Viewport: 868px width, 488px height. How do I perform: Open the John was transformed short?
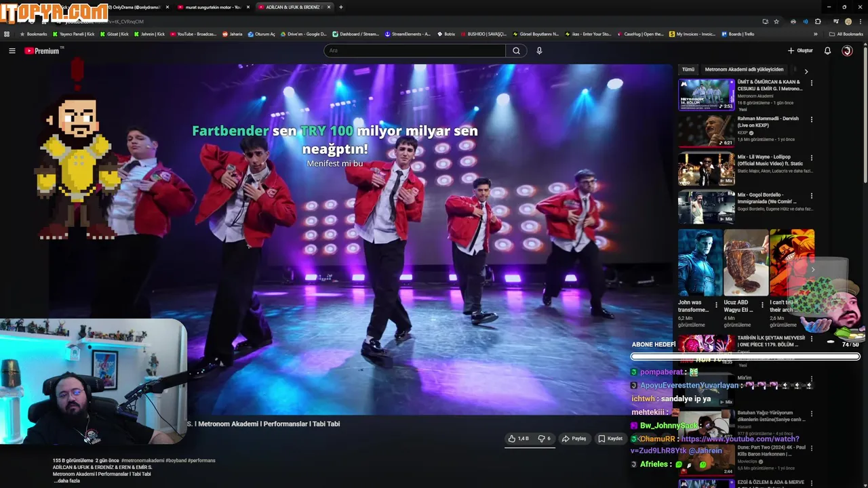click(700, 263)
